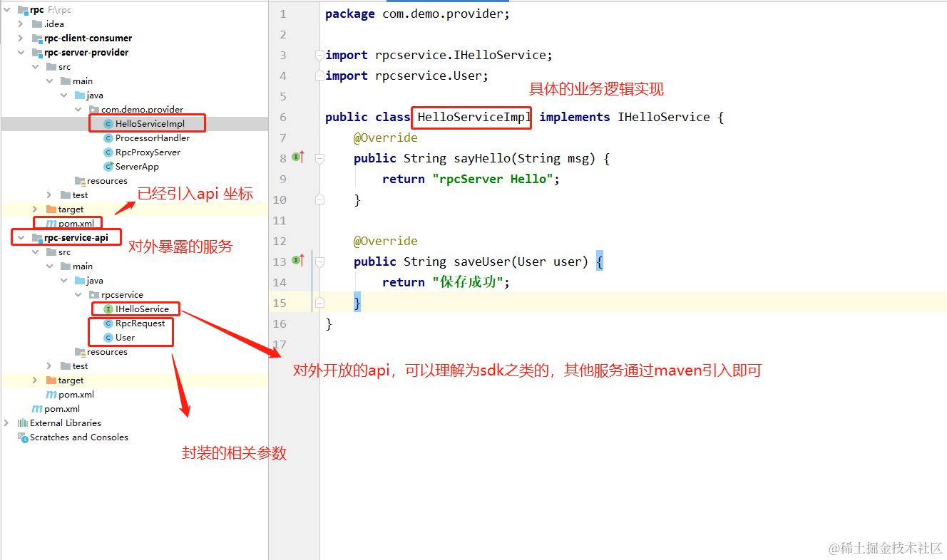Screen dimensions: 947x560
Task: Fold the saveUser method at line 13
Action: click(x=320, y=261)
